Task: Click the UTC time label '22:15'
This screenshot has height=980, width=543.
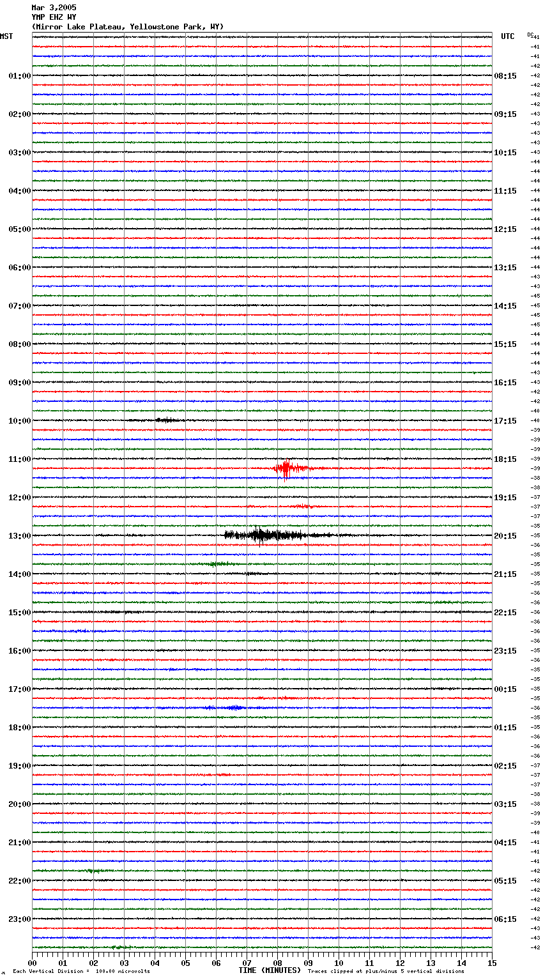Action: point(505,613)
